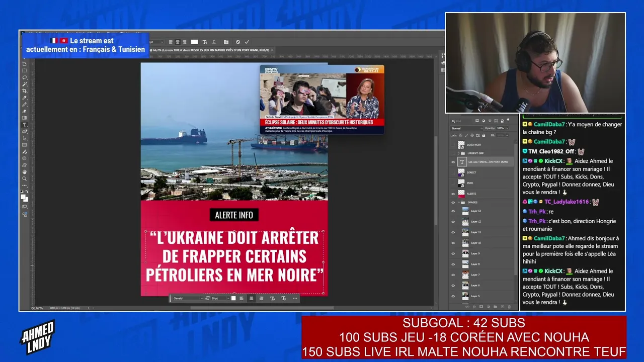Select the Rectangular Marquee tool

24,71
